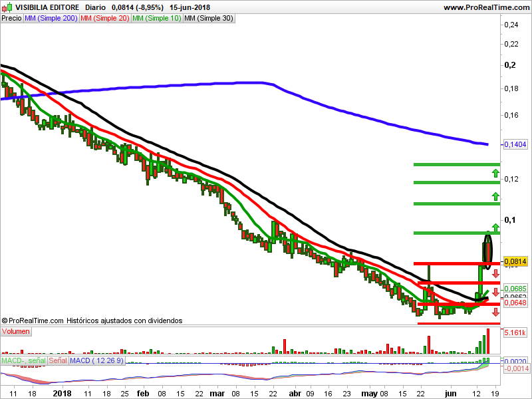Screen dimensions: 532x399
Task: Click the may month label on time axis
Action: (370, 394)
